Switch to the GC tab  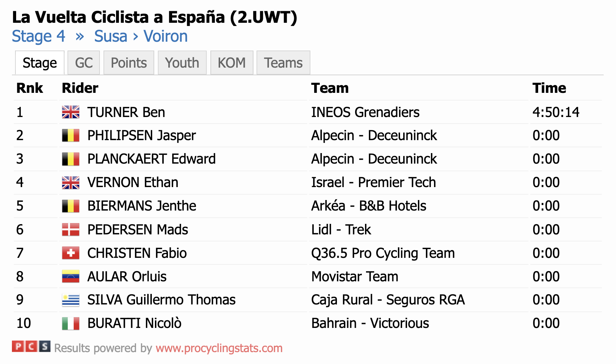click(x=84, y=63)
